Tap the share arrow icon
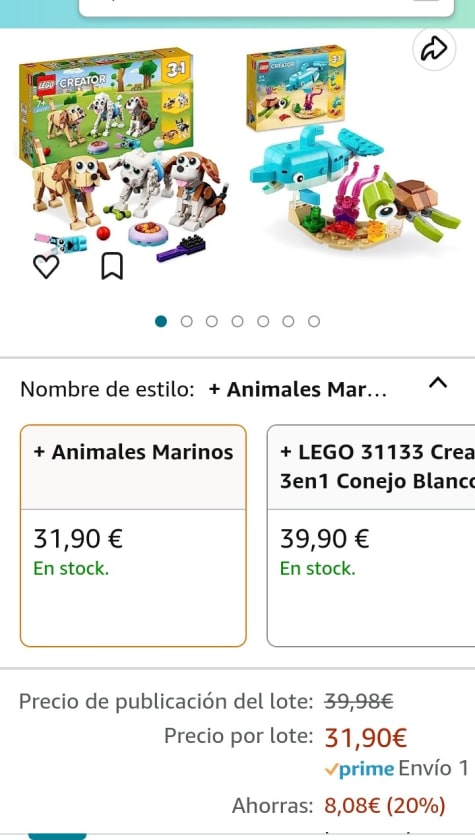Image resolution: width=475 pixels, height=840 pixels. (x=434, y=49)
